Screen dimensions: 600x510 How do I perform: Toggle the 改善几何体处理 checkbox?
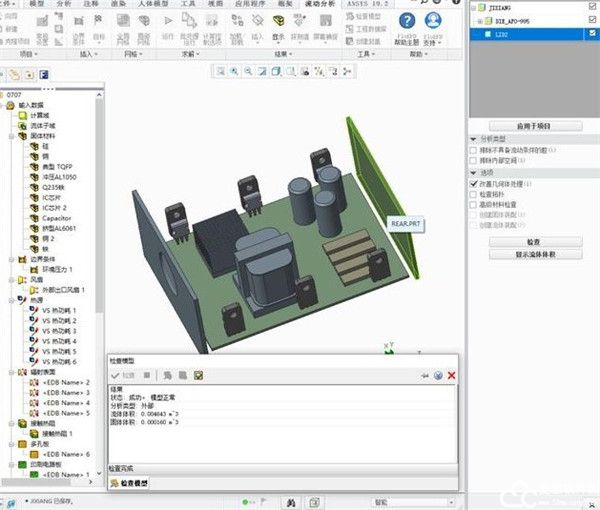click(x=474, y=184)
